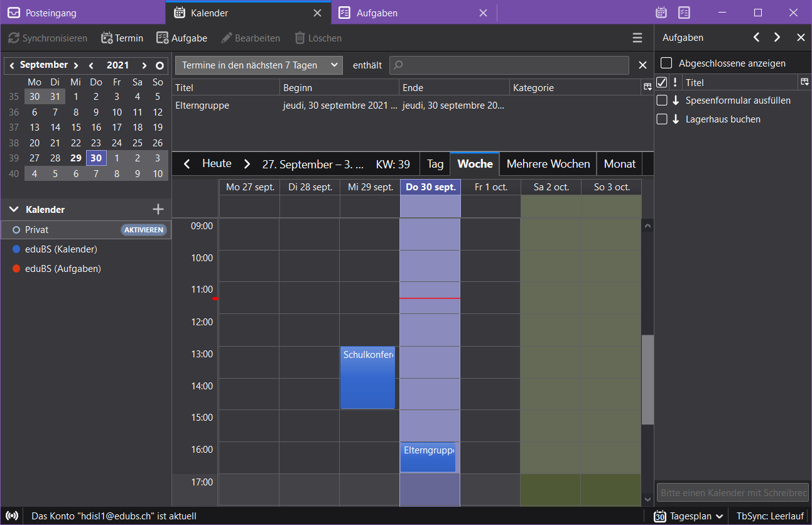Screen dimensions: 812x525
Task: Click the blue eduBS (Kalender) color dot
Action: [16, 249]
